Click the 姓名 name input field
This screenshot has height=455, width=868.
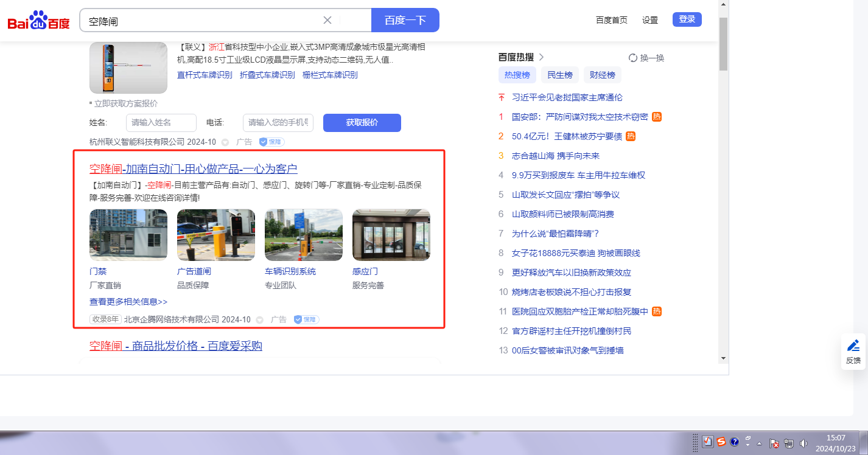coord(161,123)
